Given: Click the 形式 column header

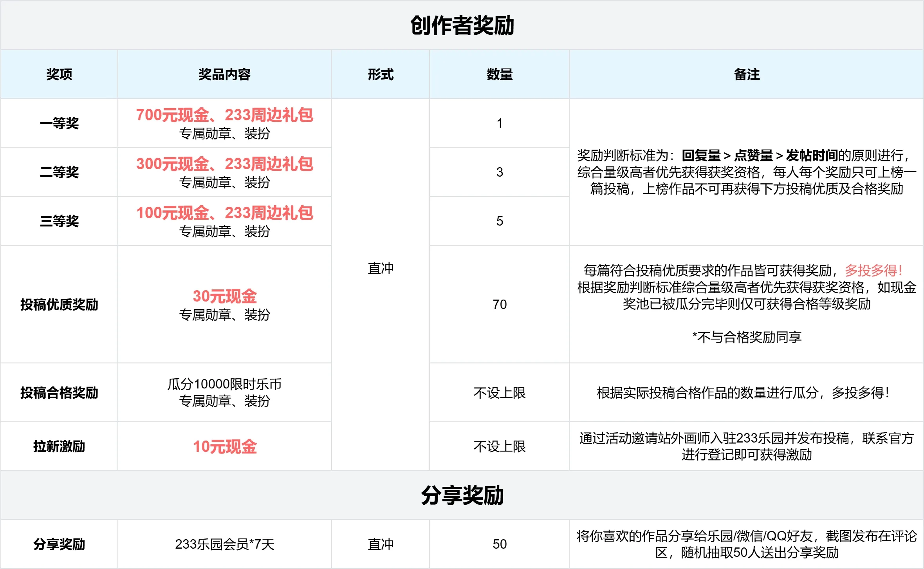Looking at the screenshot, I should [381, 74].
